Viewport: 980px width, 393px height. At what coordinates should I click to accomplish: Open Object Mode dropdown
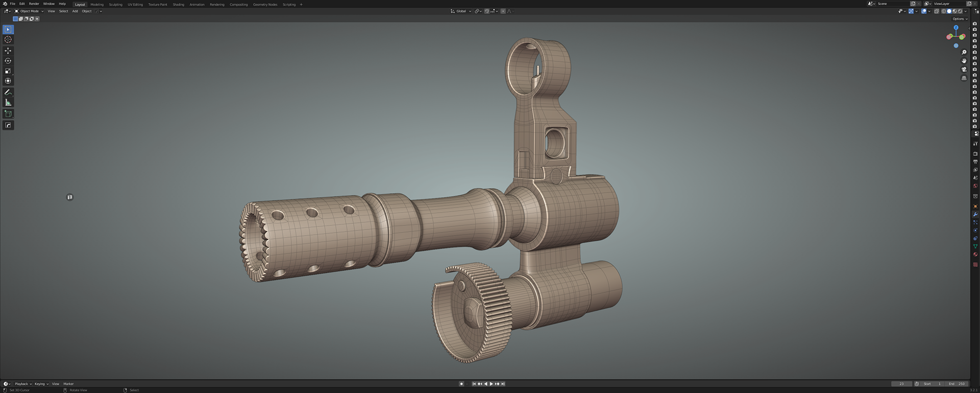(29, 11)
